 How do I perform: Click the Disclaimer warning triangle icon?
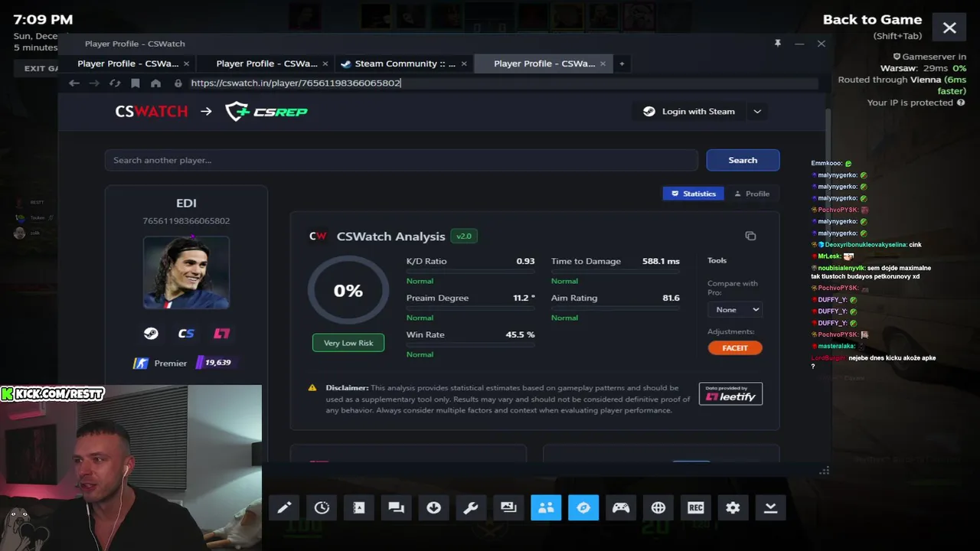[x=312, y=388]
